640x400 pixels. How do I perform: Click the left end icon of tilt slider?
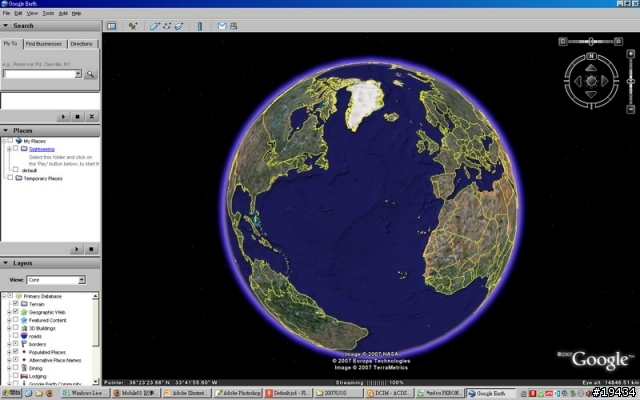(x=562, y=41)
